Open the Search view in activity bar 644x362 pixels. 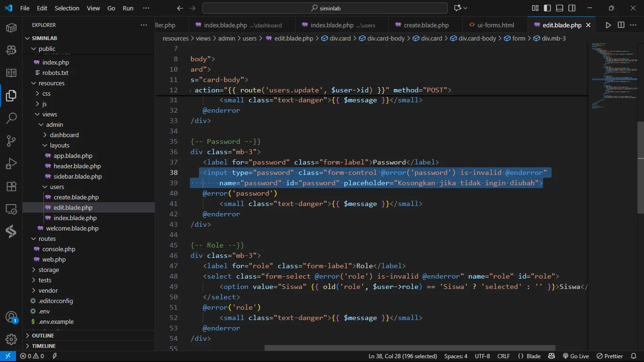click(11, 118)
